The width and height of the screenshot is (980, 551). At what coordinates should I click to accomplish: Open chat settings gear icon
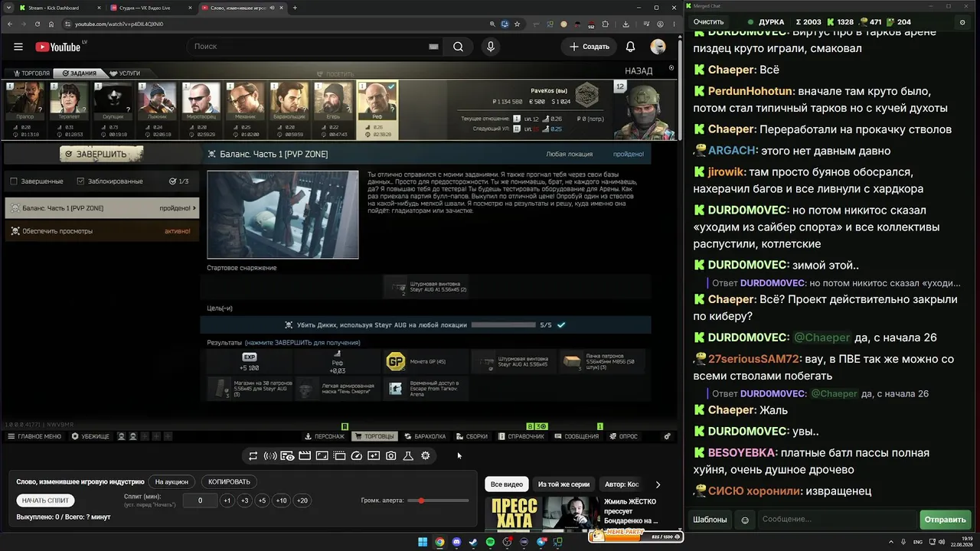962,22
